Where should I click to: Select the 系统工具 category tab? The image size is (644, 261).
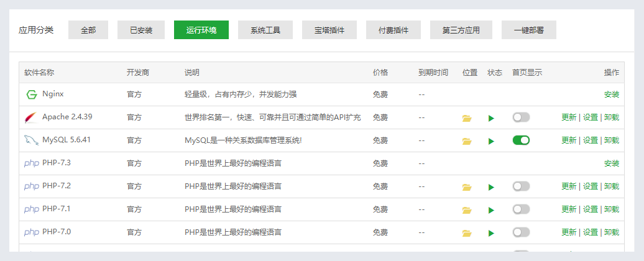point(265,30)
